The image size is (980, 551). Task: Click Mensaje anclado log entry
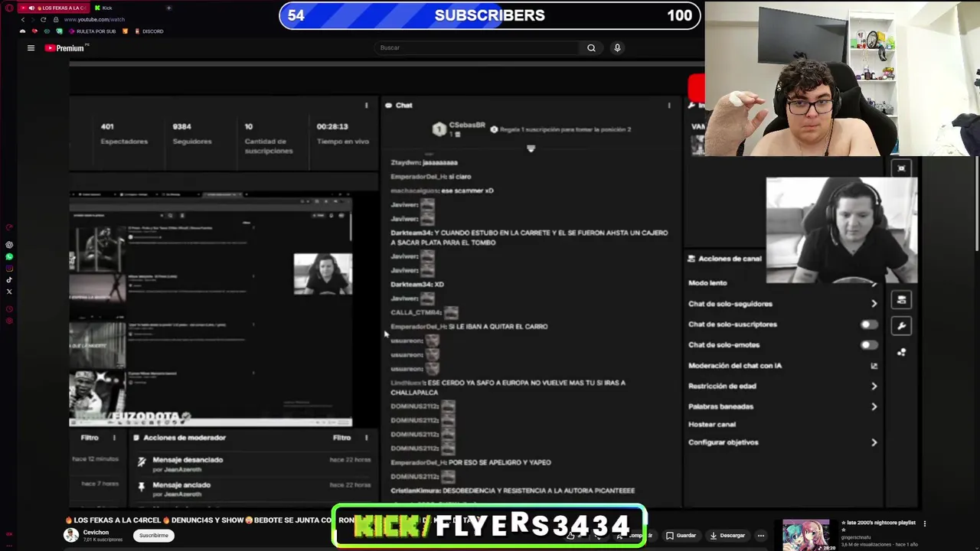[181, 485]
